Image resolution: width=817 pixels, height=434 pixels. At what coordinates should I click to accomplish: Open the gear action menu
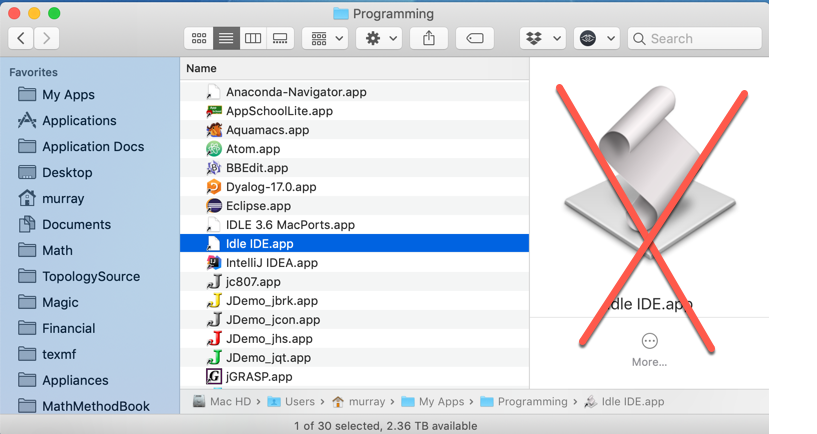pos(381,38)
